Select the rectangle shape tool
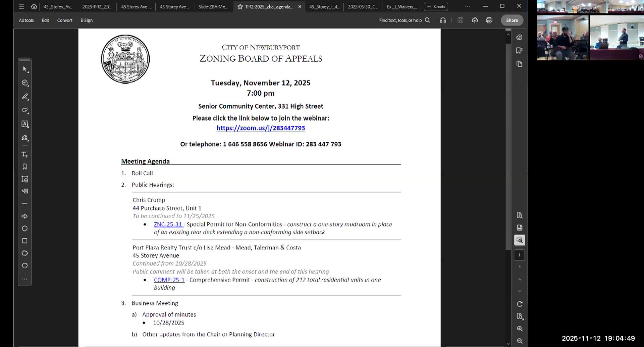The height and width of the screenshot is (347, 644). [25, 241]
